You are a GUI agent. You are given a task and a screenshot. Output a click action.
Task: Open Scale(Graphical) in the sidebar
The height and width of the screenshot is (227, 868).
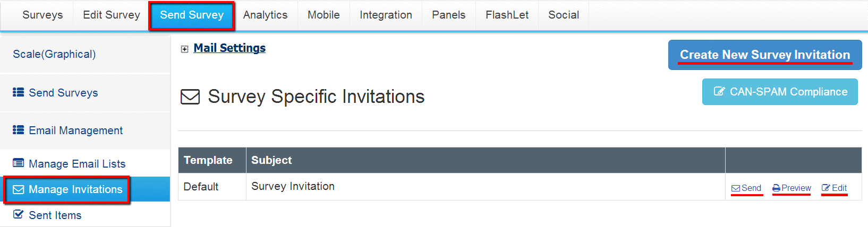[54, 54]
